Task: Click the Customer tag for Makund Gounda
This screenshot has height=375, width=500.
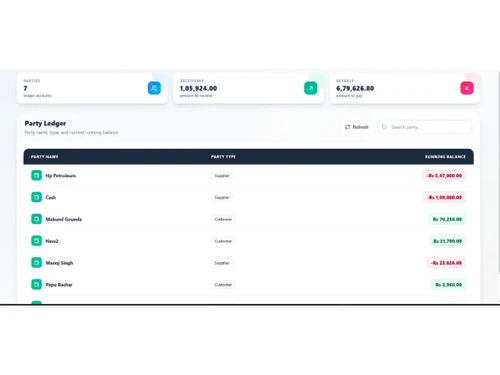Action: click(x=223, y=219)
